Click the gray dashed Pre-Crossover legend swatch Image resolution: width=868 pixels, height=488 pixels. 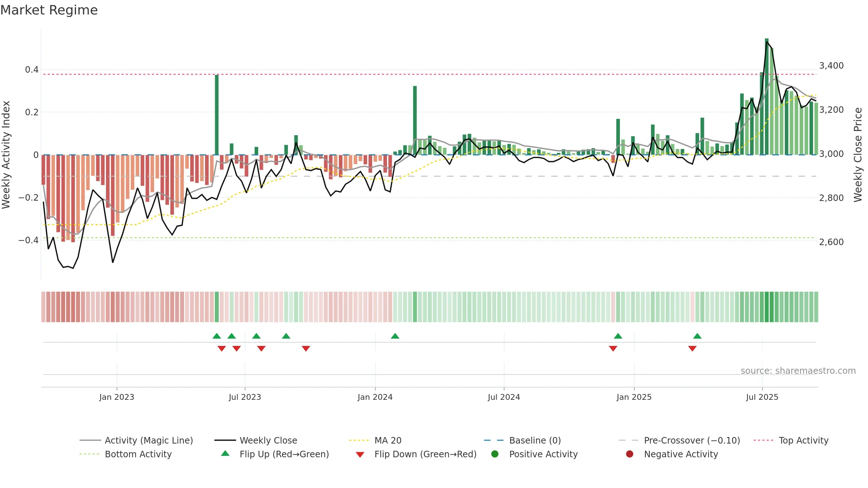tap(629, 440)
